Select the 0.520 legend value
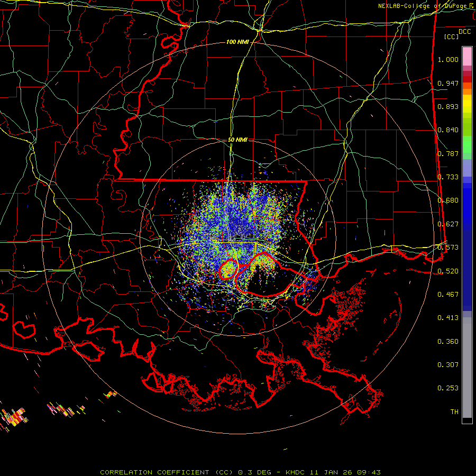The image size is (476, 476). click(x=448, y=271)
